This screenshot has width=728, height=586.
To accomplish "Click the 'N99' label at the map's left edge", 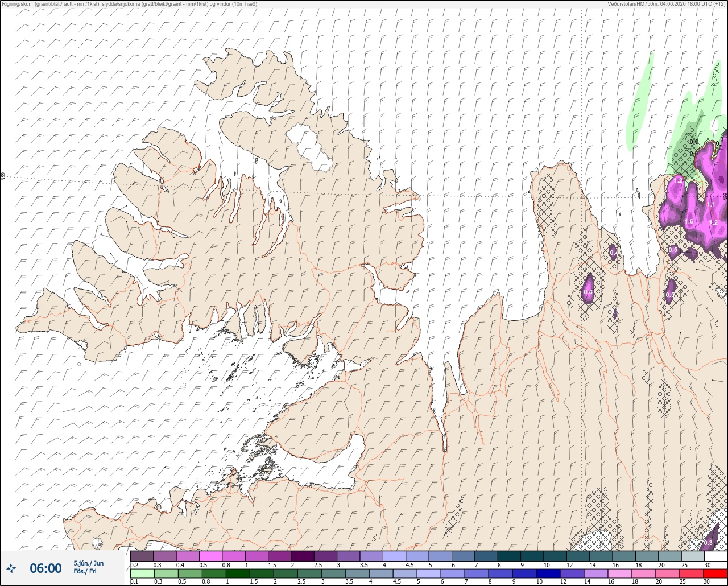I will tap(3, 176).
